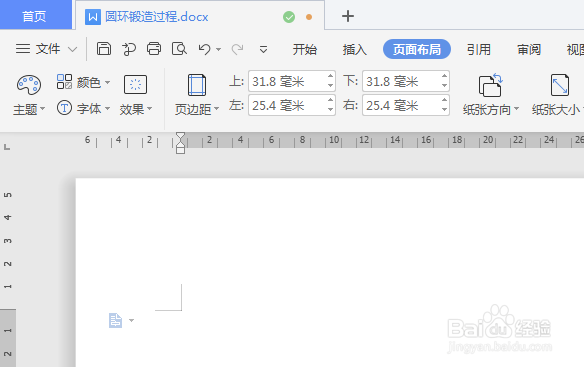Expand the Undo history dropdown arrow
The image size is (584, 367).
219,49
